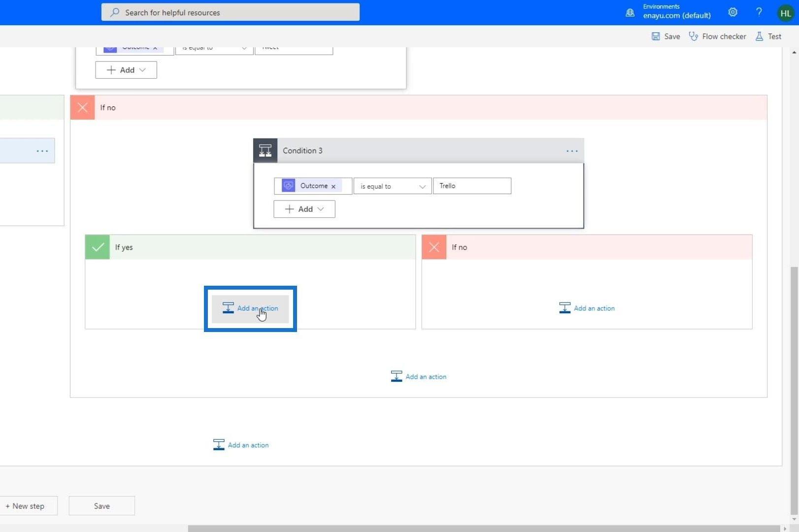Select the If yes branch header
The width and height of the screenshot is (799, 532).
[250, 247]
